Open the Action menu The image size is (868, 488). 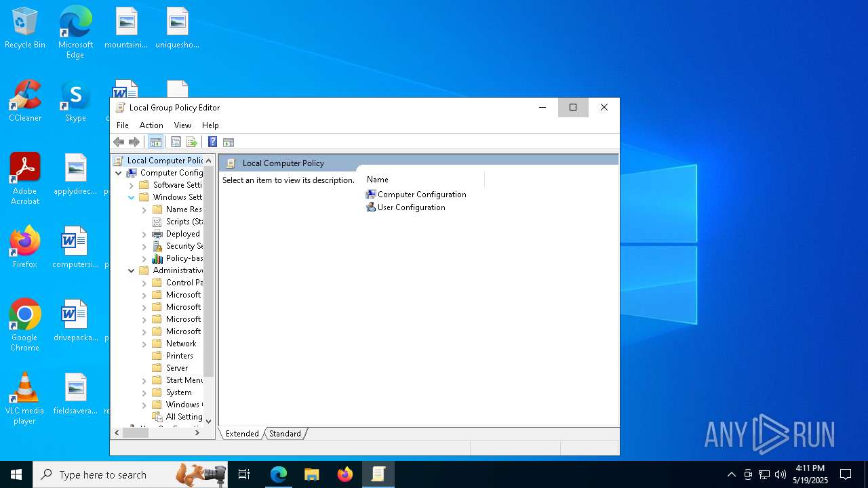[151, 125]
